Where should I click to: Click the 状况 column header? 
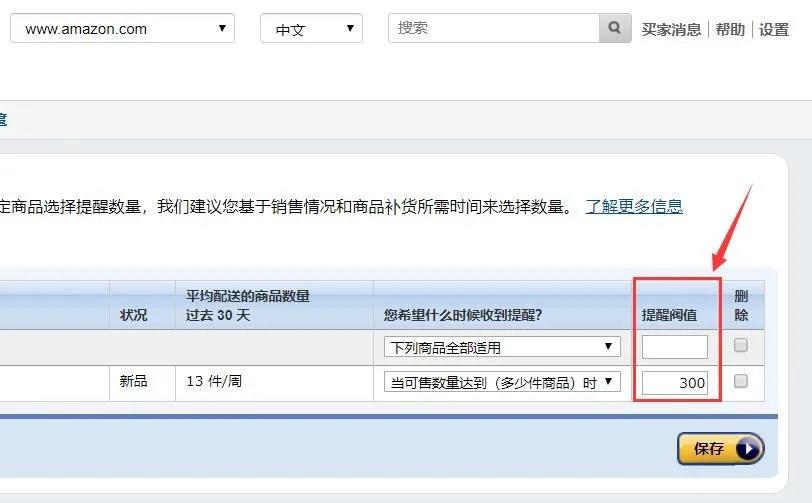(x=134, y=315)
